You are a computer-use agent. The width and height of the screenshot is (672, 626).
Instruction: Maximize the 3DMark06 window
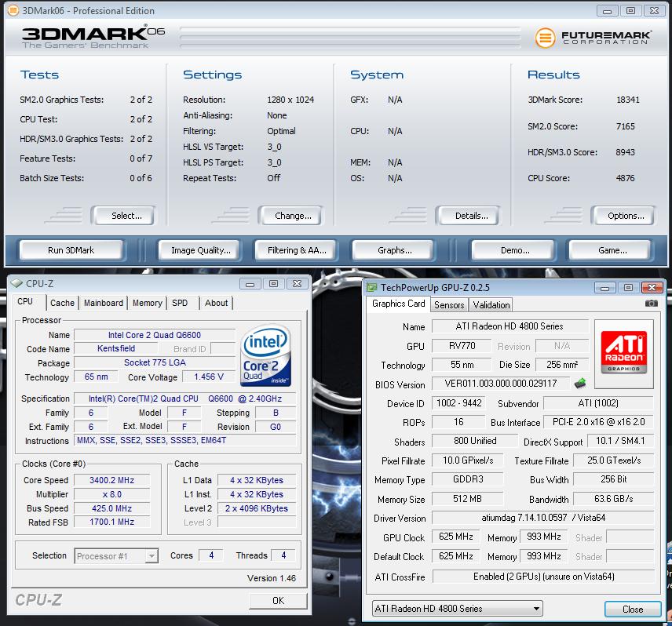pos(630,11)
